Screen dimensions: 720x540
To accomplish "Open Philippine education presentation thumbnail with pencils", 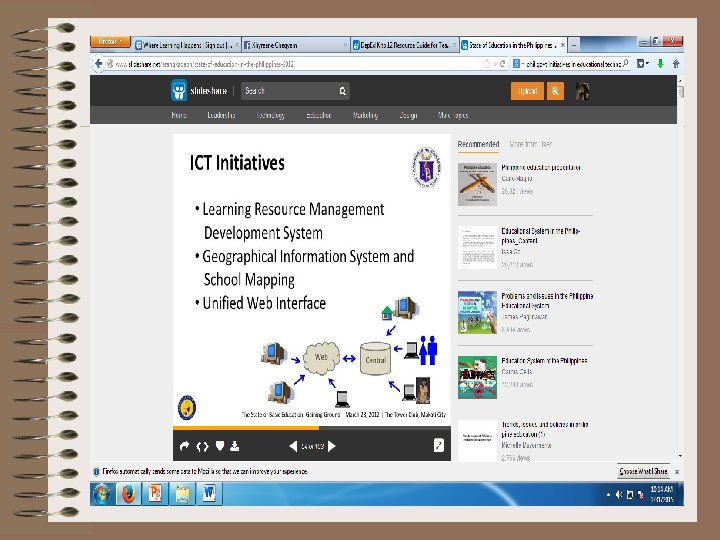I will pyautogui.click(x=477, y=185).
